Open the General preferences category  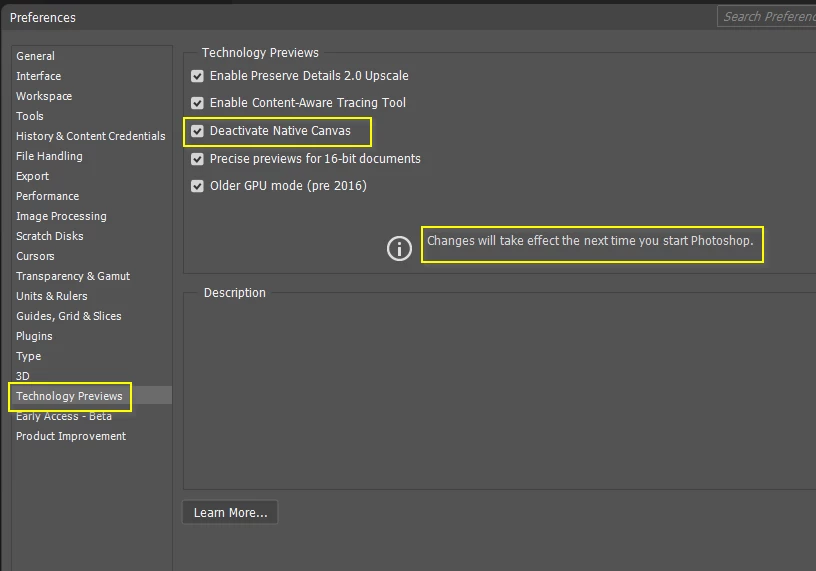(x=35, y=56)
